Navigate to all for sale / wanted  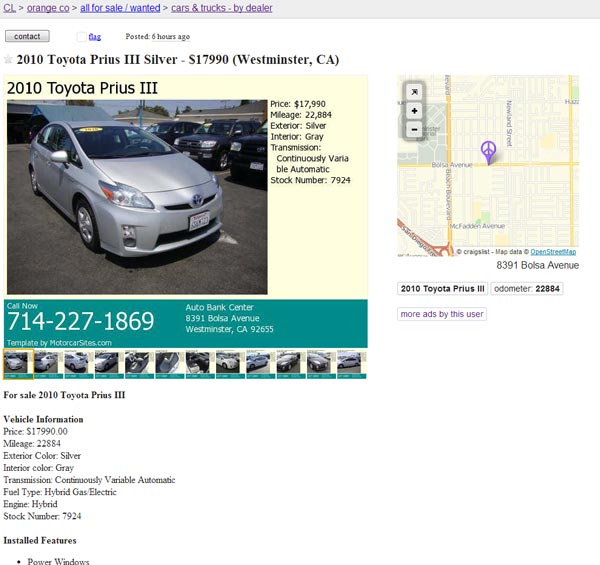120,8
